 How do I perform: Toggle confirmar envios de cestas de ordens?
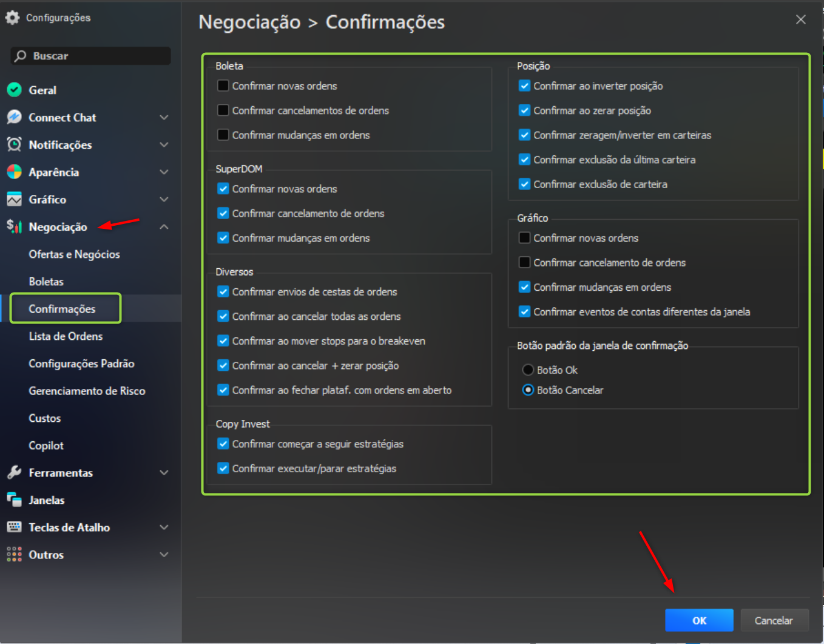[x=223, y=291]
